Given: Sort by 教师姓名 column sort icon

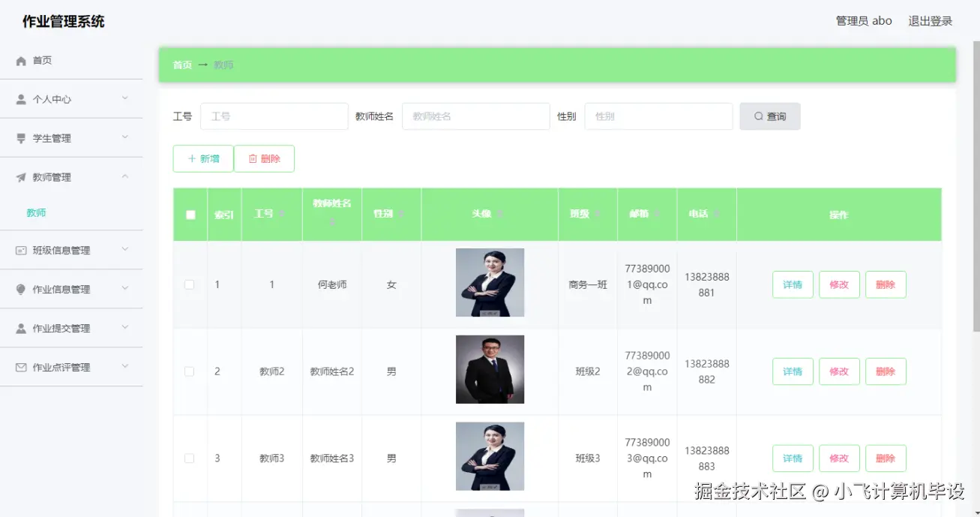Looking at the screenshot, I should click(332, 223).
